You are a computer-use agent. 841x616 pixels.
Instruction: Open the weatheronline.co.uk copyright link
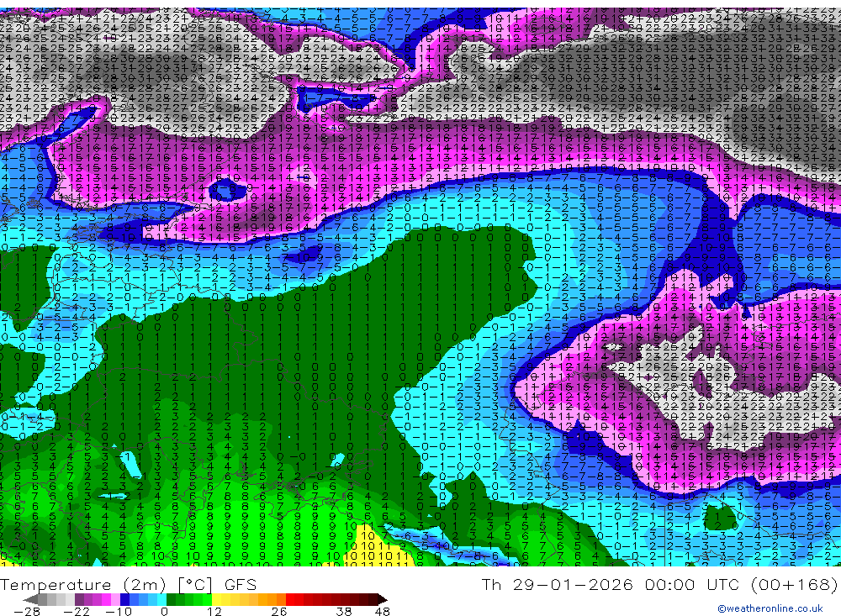770,608
